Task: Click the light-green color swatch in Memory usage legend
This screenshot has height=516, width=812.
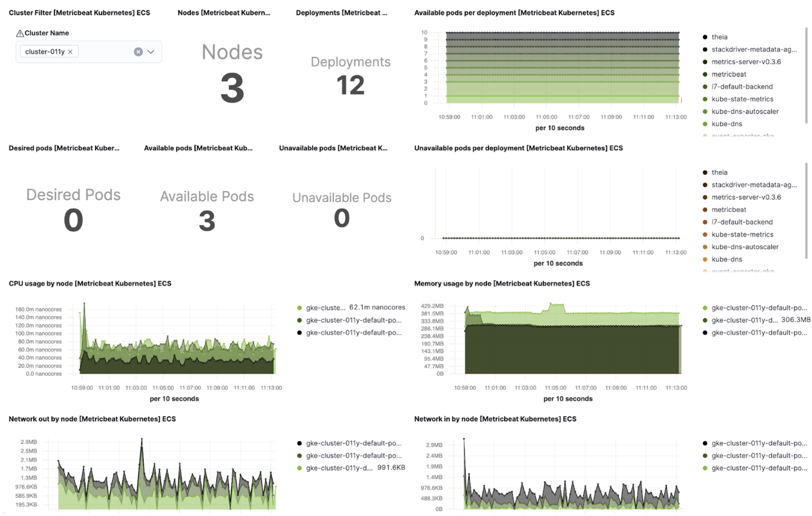Action: [x=705, y=308]
